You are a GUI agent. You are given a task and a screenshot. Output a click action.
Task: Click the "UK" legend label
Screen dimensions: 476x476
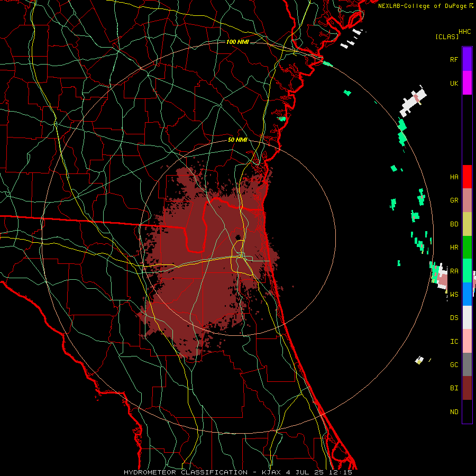(454, 83)
